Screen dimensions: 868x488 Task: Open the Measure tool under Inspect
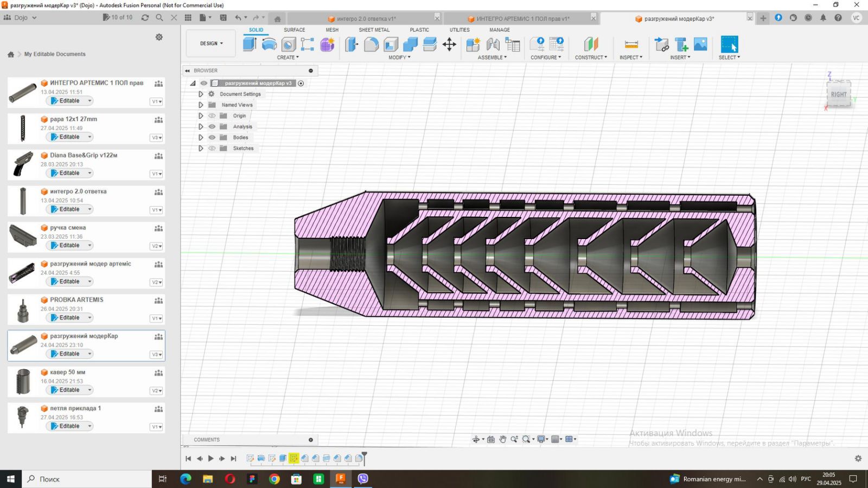(x=631, y=44)
